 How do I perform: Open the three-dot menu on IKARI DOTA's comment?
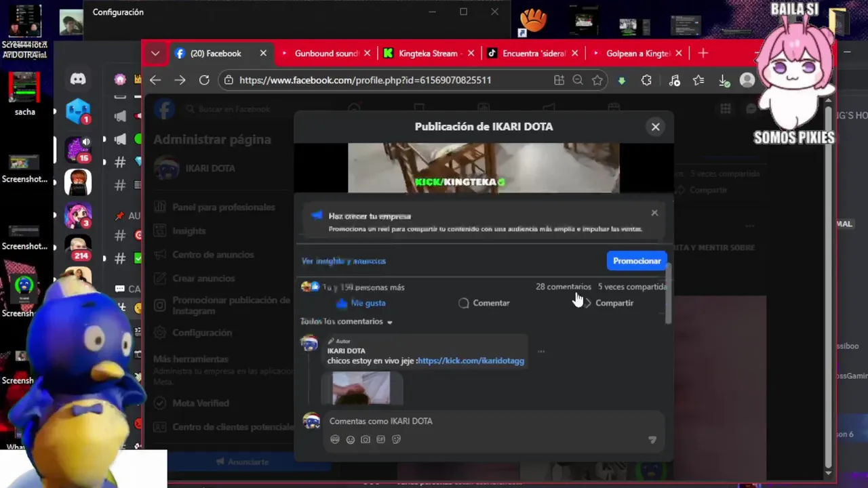(541, 351)
